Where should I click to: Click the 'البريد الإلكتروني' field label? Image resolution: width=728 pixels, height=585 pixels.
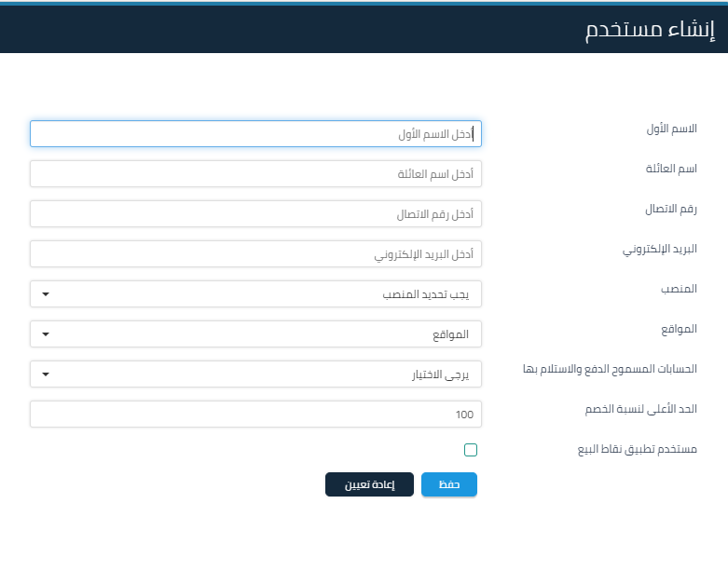660,250
